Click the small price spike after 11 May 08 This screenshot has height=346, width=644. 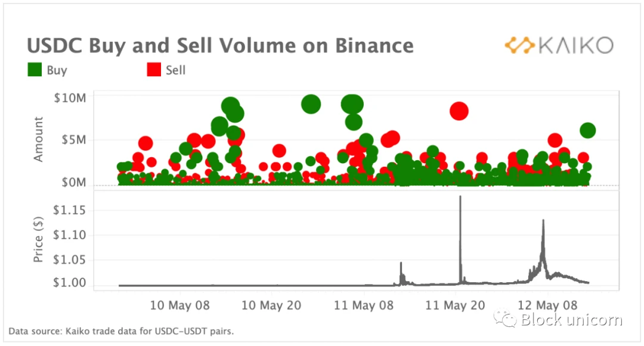click(401, 264)
